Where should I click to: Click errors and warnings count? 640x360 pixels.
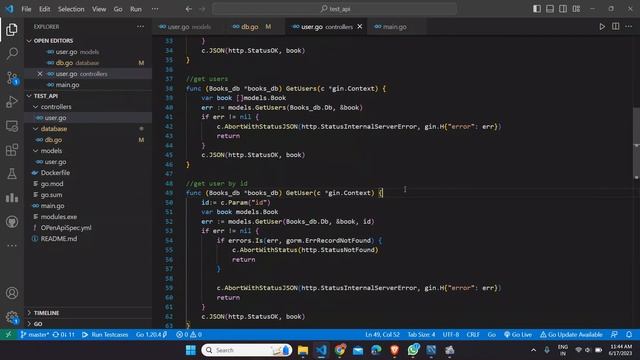click(x=189, y=334)
